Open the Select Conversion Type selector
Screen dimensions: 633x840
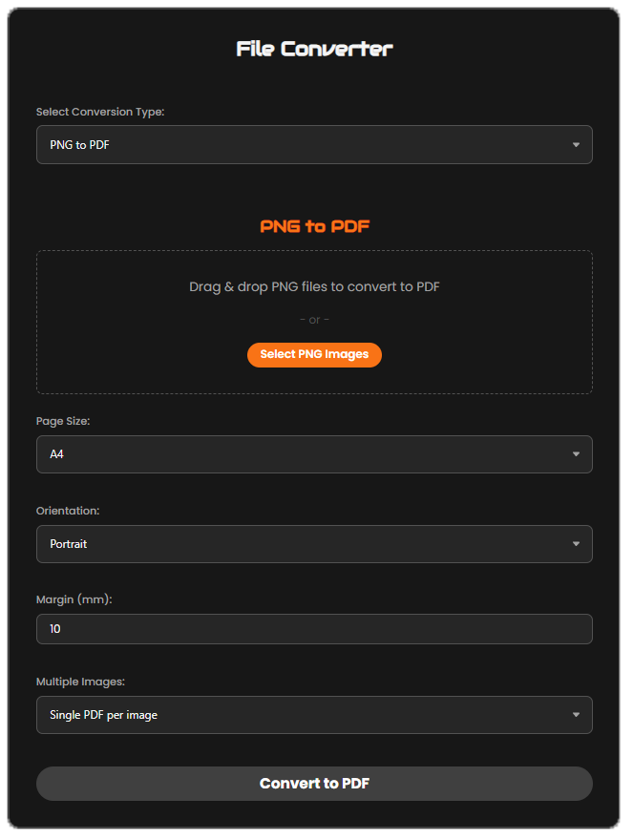click(314, 144)
